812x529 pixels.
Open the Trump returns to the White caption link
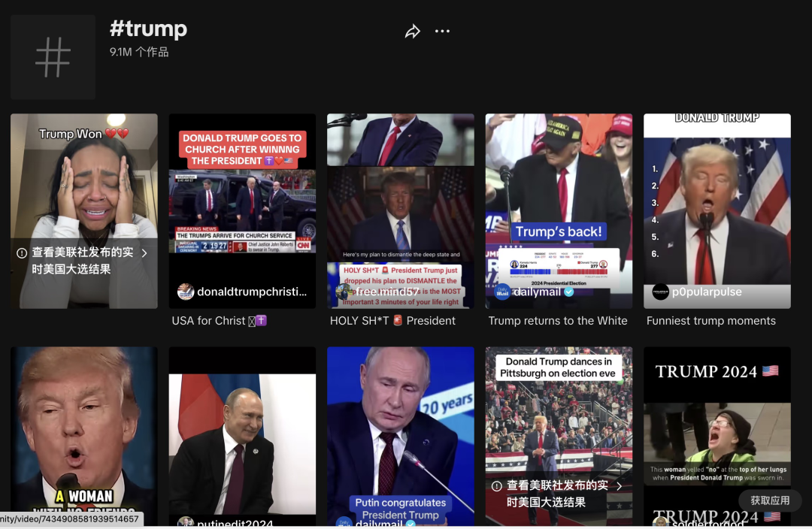click(x=558, y=321)
